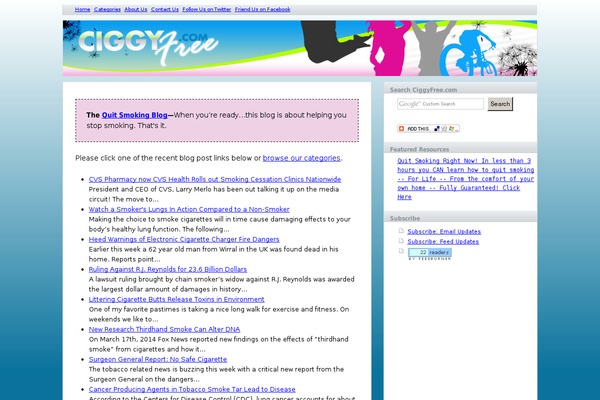Open Electronic Cigarette Charger Fire Dangers post

tap(184, 239)
